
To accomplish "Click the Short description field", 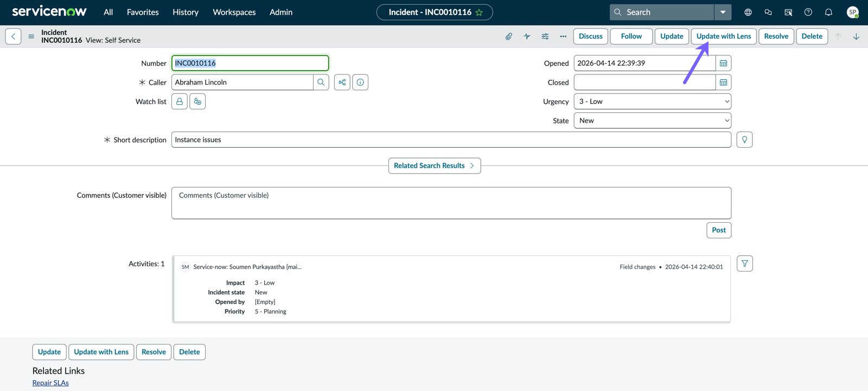I will [451, 140].
